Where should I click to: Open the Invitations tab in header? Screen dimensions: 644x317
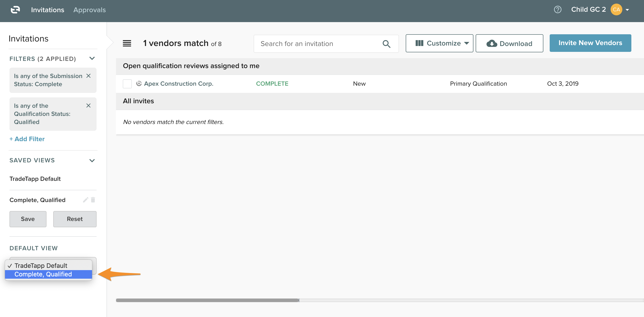tap(48, 10)
